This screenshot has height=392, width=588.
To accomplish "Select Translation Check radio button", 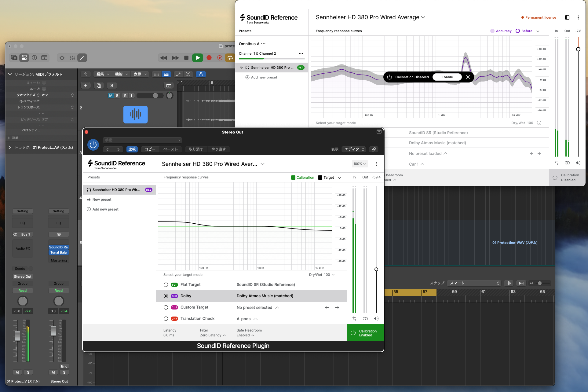I will pos(166,319).
